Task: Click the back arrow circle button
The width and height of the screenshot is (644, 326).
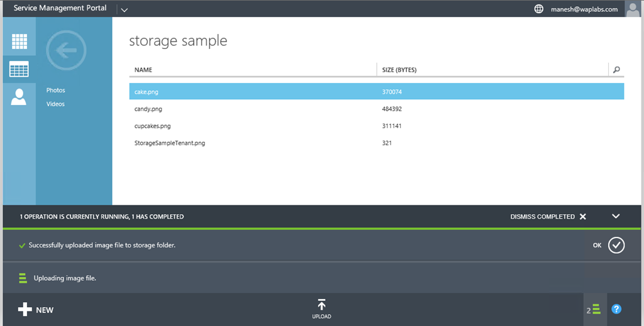Action: coord(66,50)
